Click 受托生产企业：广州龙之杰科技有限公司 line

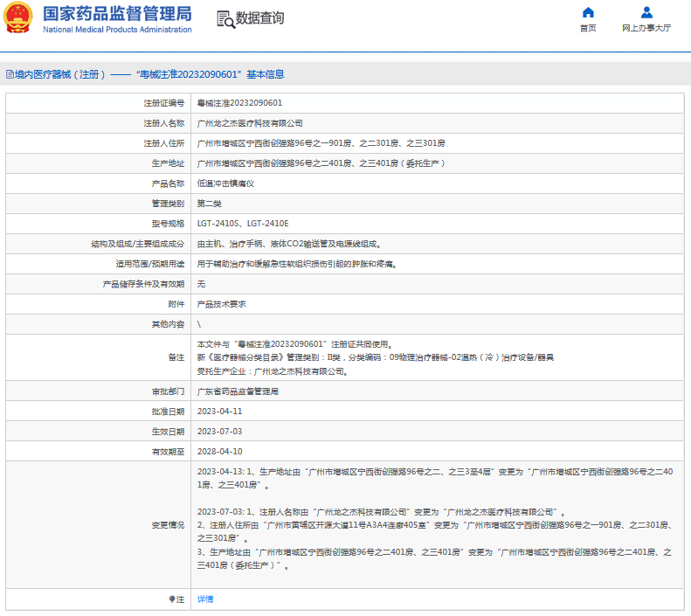(x=273, y=371)
